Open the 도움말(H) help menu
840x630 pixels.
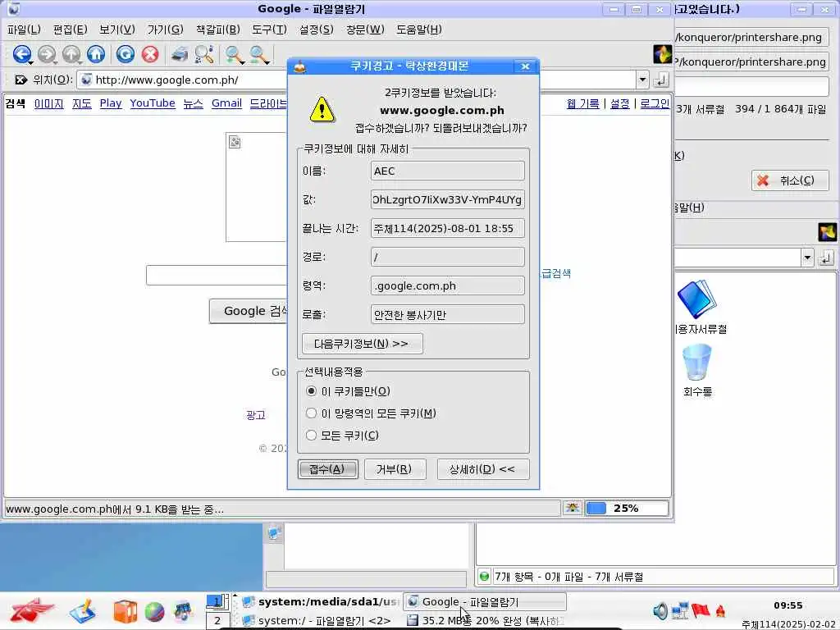tap(419, 30)
